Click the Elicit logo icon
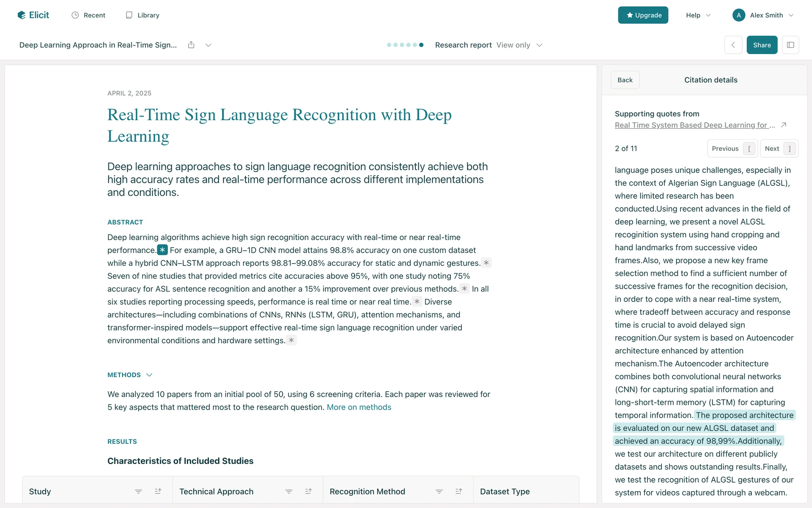The height and width of the screenshot is (508, 812). coord(22,15)
